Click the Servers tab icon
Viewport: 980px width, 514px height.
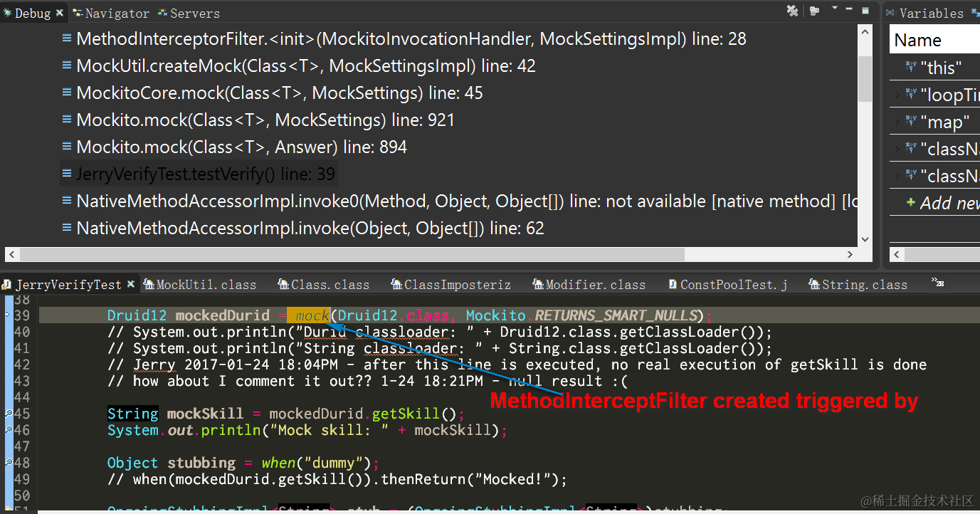pyautogui.click(x=161, y=12)
